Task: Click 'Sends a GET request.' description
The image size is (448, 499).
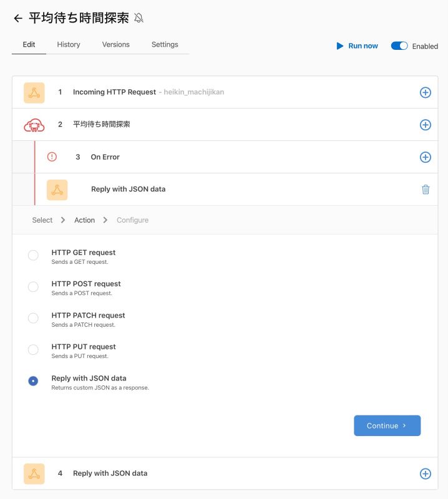Action: pos(80,262)
